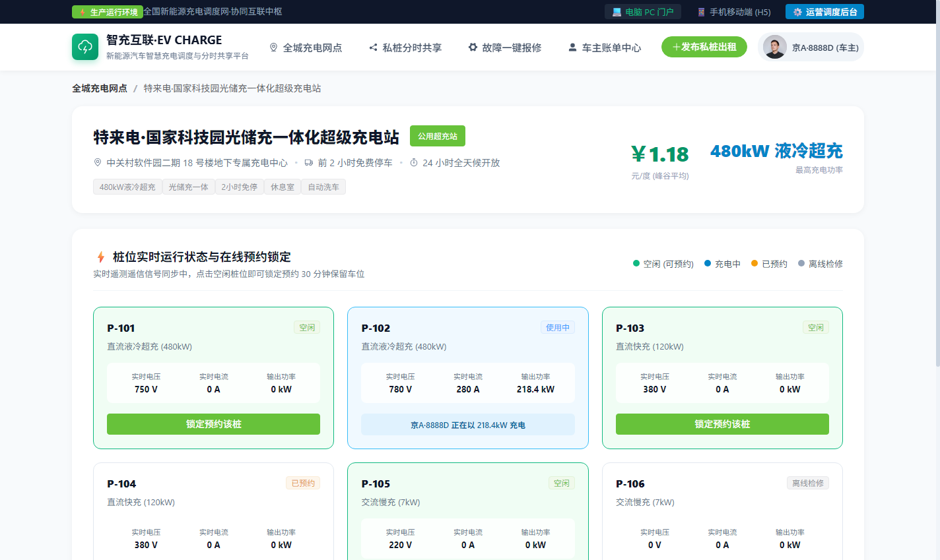
Task: Click the plus icon in 发布私桩出租 button
Action: tap(676, 47)
